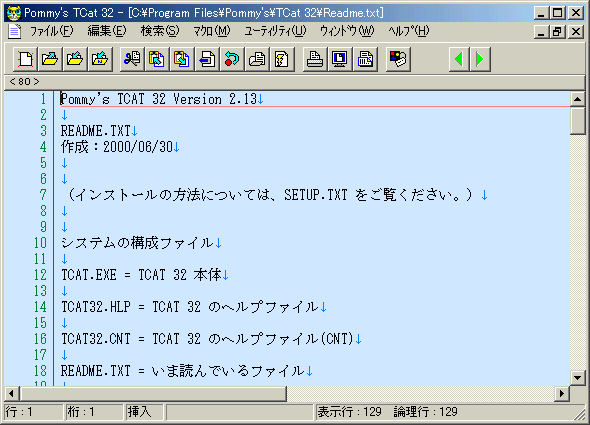Print the document using printer icon
This screenshot has height=425, width=590.
(x=315, y=59)
